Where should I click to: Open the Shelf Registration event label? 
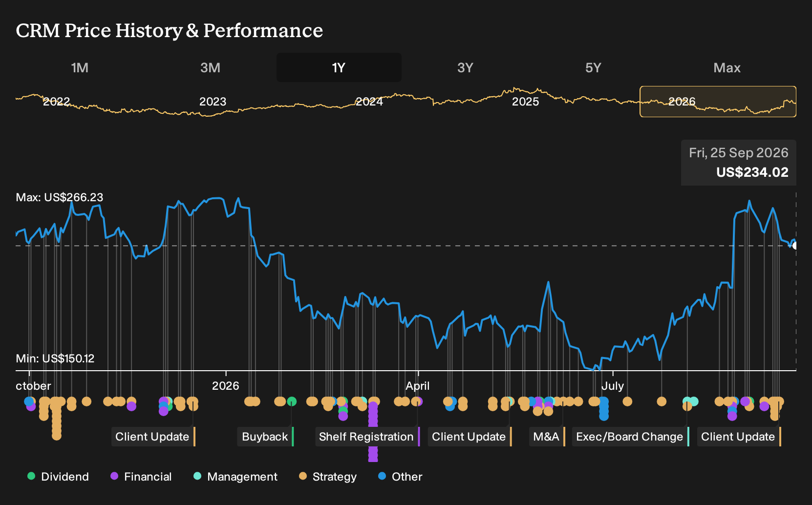pyautogui.click(x=367, y=437)
